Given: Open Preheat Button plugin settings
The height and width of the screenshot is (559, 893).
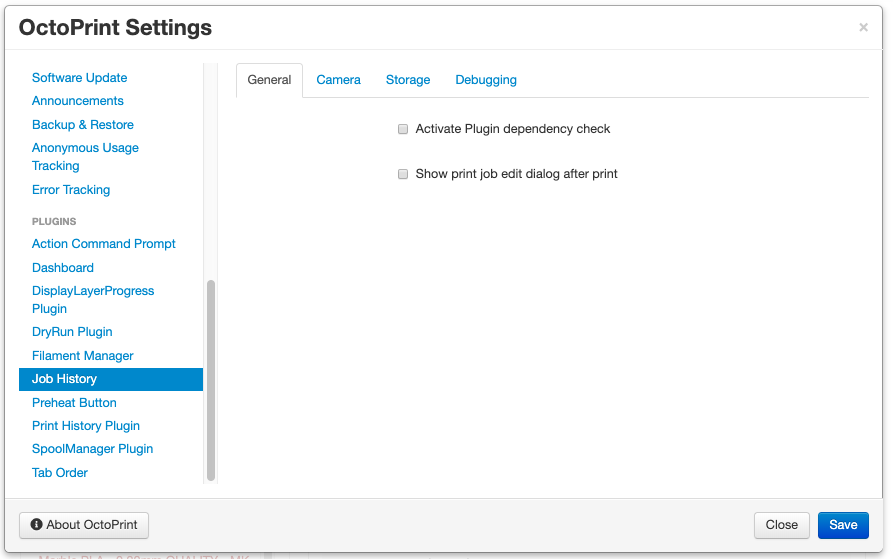Looking at the screenshot, I should pos(74,402).
